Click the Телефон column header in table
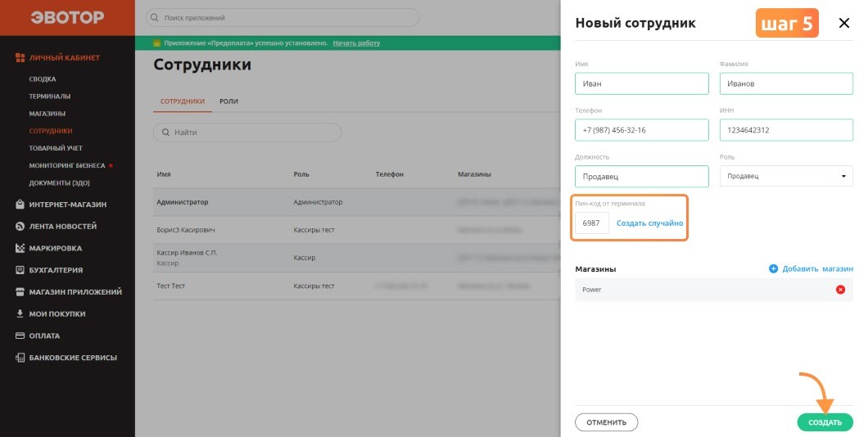 coord(390,174)
